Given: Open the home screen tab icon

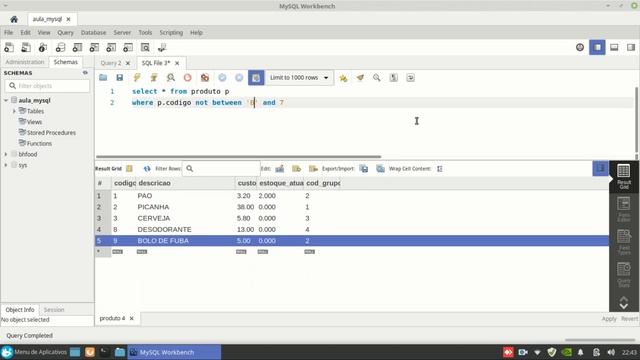Looking at the screenshot, I should pos(14,19).
